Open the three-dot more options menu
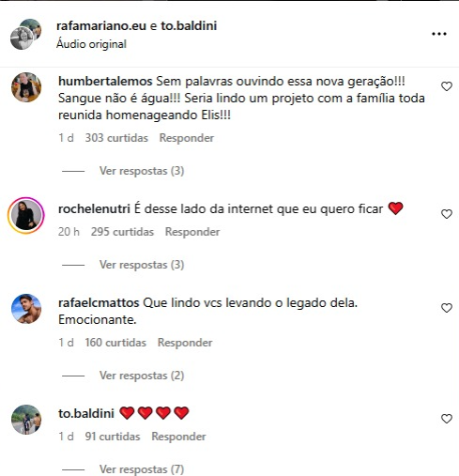Screen dimensions: 459x476 coord(439,34)
